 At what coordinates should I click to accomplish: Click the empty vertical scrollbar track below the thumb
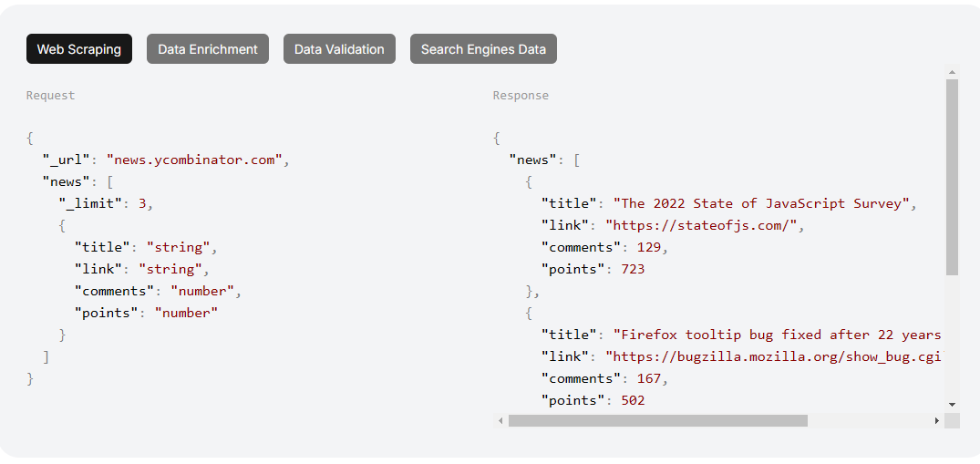point(952,337)
